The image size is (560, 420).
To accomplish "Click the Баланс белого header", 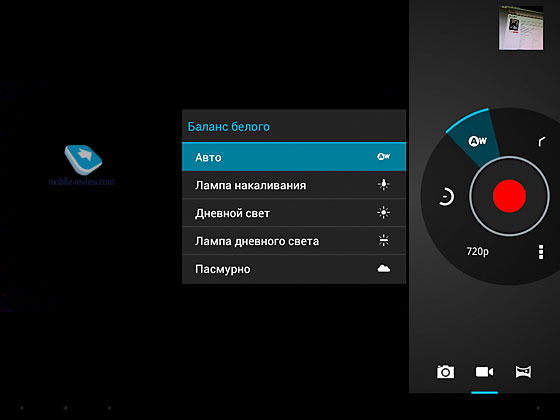I will [x=229, y=127].
